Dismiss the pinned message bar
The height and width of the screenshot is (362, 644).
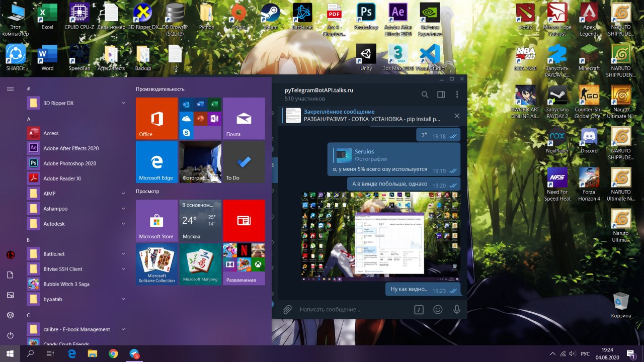pos(457,116)
